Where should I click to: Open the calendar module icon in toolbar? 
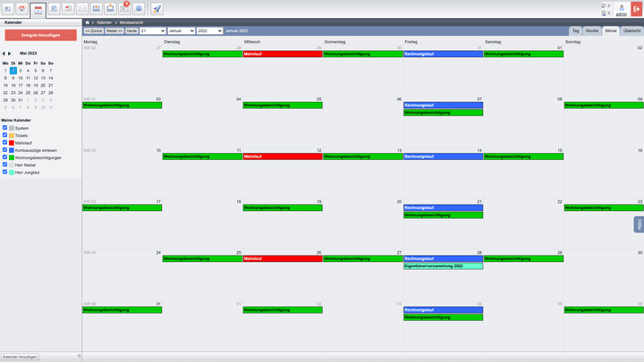click(x=38, y=9)
